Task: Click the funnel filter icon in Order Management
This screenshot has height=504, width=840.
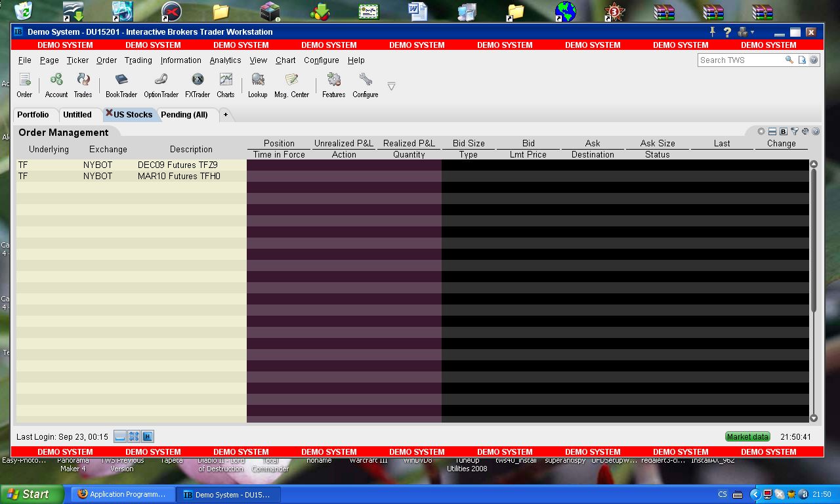Action: click(x=795, y=131)
